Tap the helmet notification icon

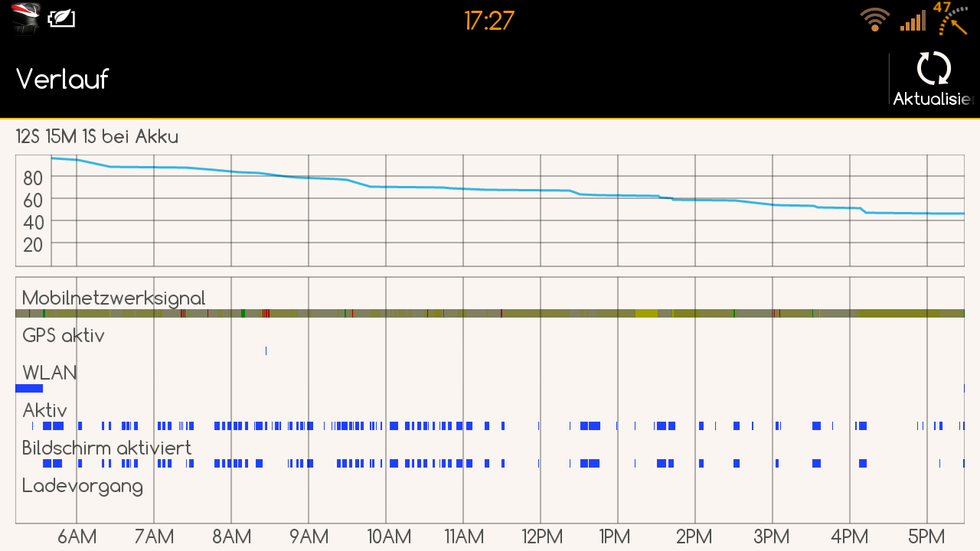(x=26, y=19)
